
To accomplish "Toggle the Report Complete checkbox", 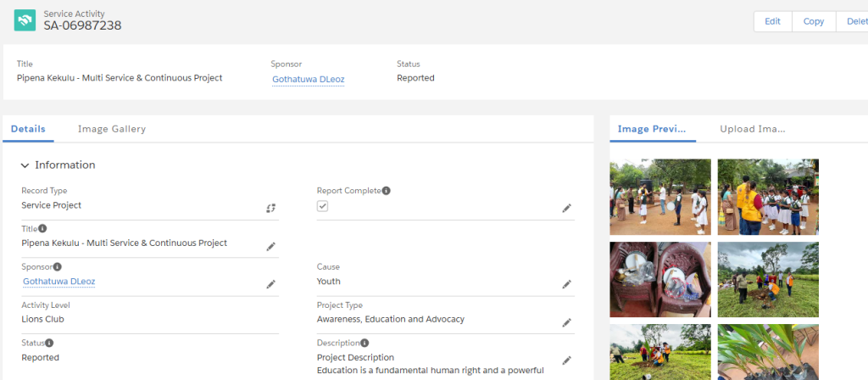I will (323, 206).
